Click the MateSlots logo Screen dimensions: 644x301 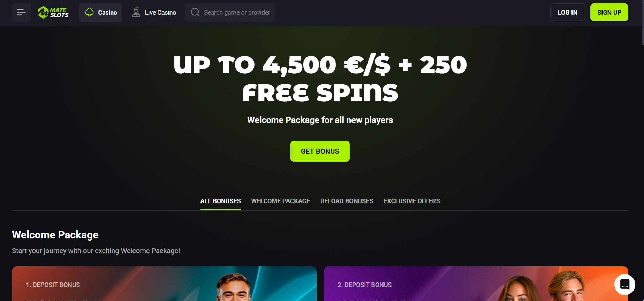(53, 13)
